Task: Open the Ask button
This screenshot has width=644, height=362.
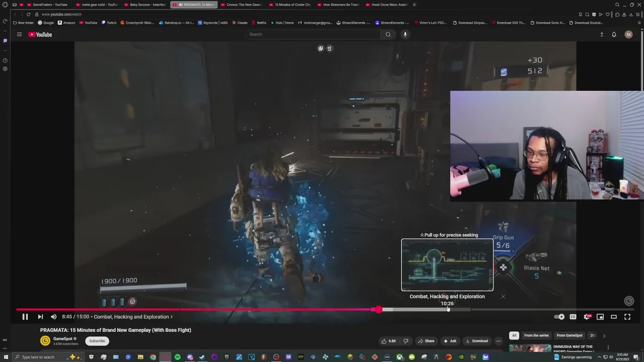Action: [x=450, y=341]
